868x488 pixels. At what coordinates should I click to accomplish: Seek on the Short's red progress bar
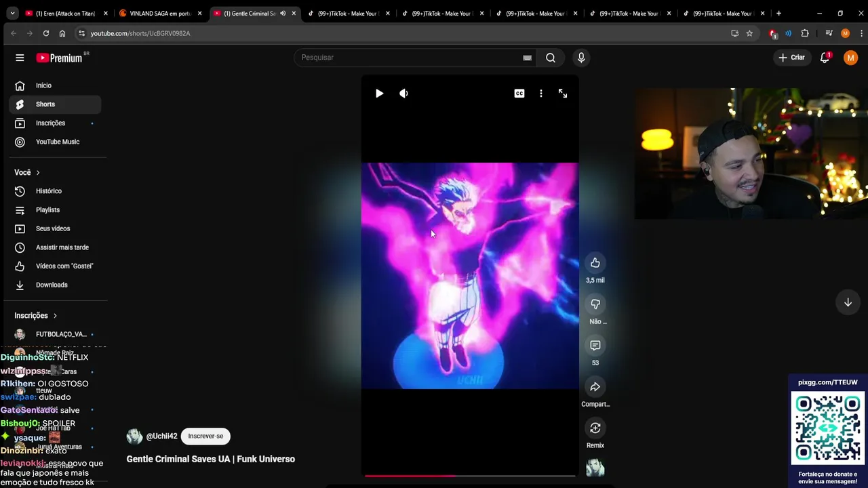click(470, 476)
